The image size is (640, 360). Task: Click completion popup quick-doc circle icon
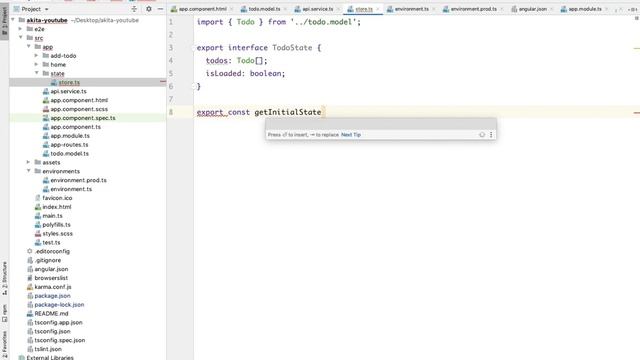[482, 135]
